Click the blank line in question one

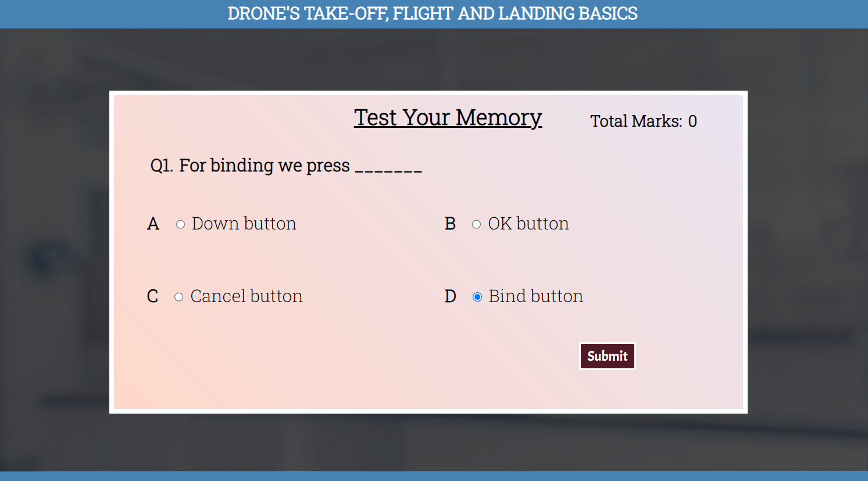coord(388,171)
